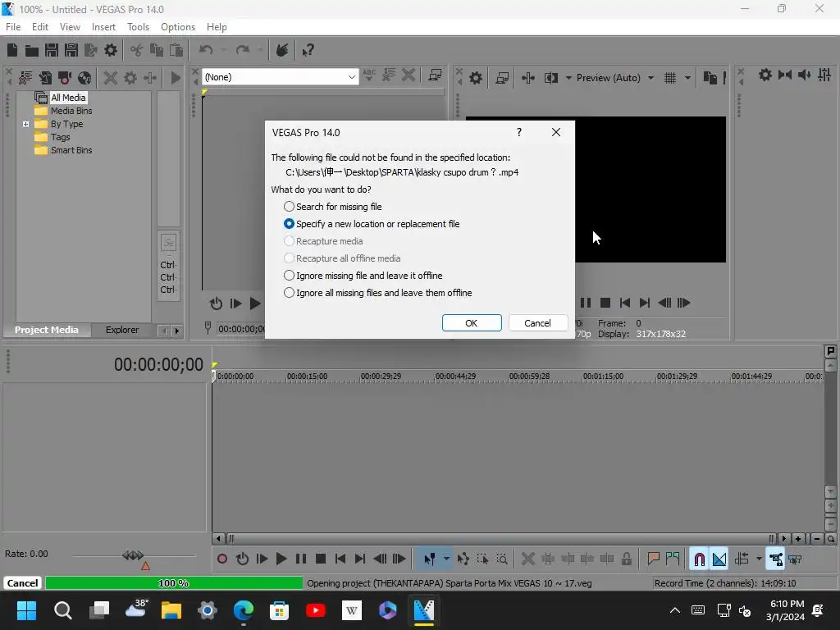Click the timeline Pause button

301,559
